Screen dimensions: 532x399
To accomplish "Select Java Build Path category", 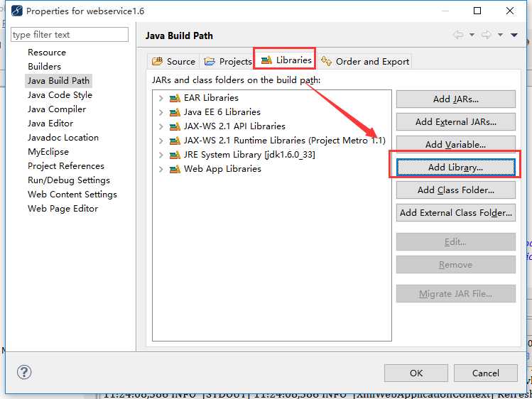I will point(59,81).
